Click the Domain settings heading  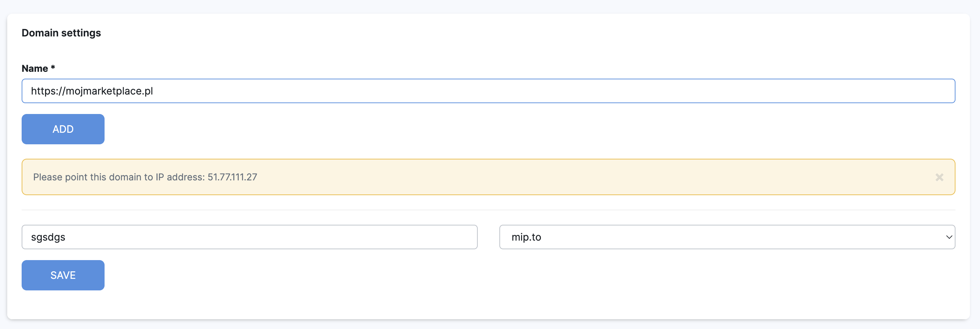pyautogui.click(x=61, y=33)
